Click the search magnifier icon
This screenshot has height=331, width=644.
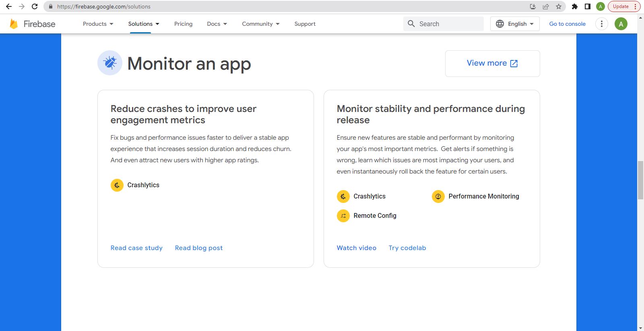click(411, 24)
